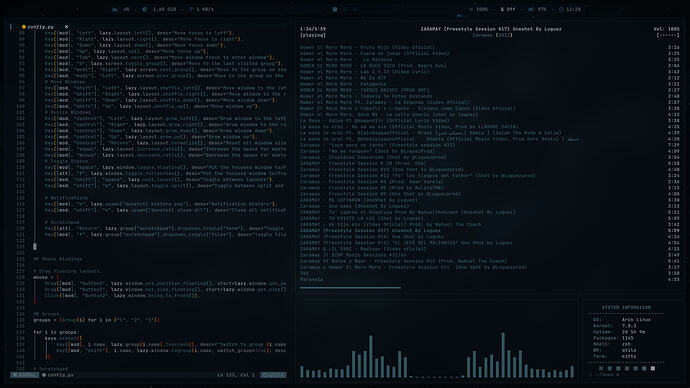This screenshot has height=388, width=690.
Task: Click the Shell zsh value
Action: pyautogui.click(x=626, y=344)
